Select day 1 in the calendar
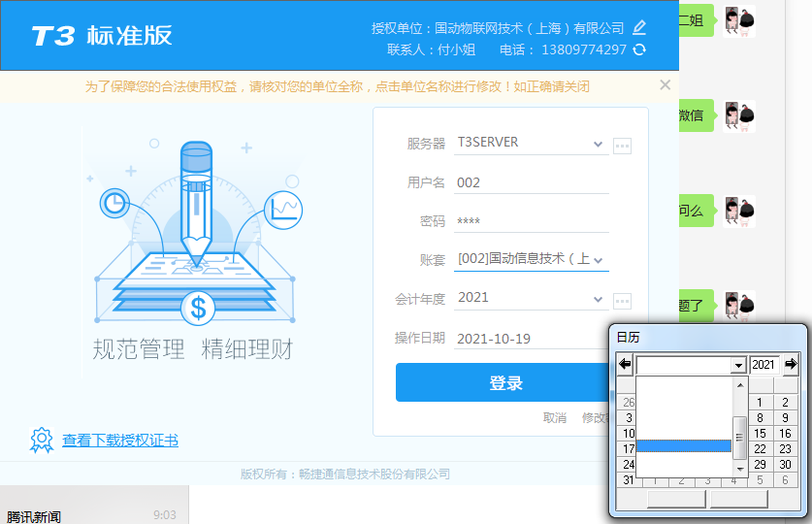 760,403
